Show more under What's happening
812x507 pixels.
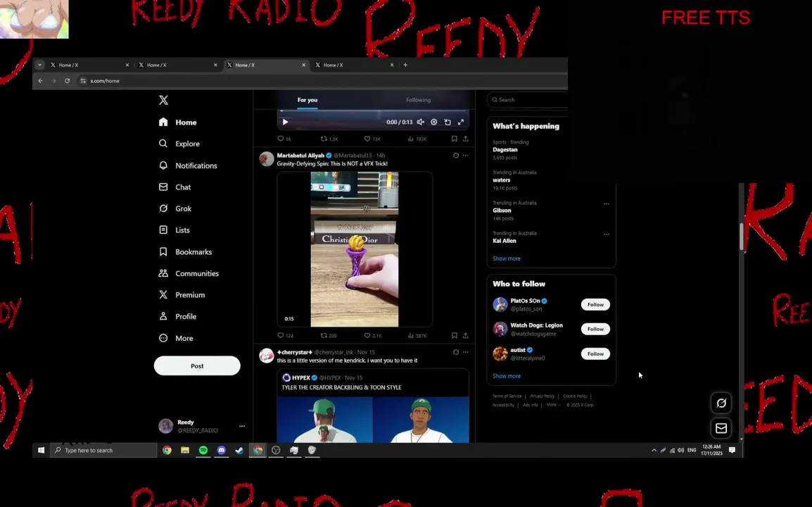coord(507,258)
